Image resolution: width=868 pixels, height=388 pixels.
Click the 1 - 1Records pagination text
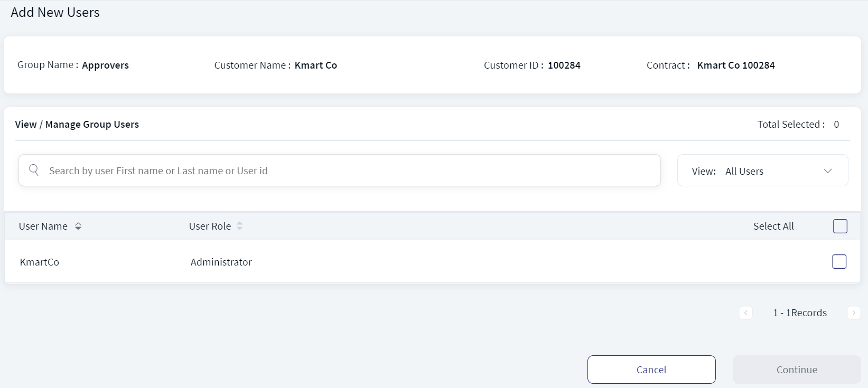coord(800,313)
